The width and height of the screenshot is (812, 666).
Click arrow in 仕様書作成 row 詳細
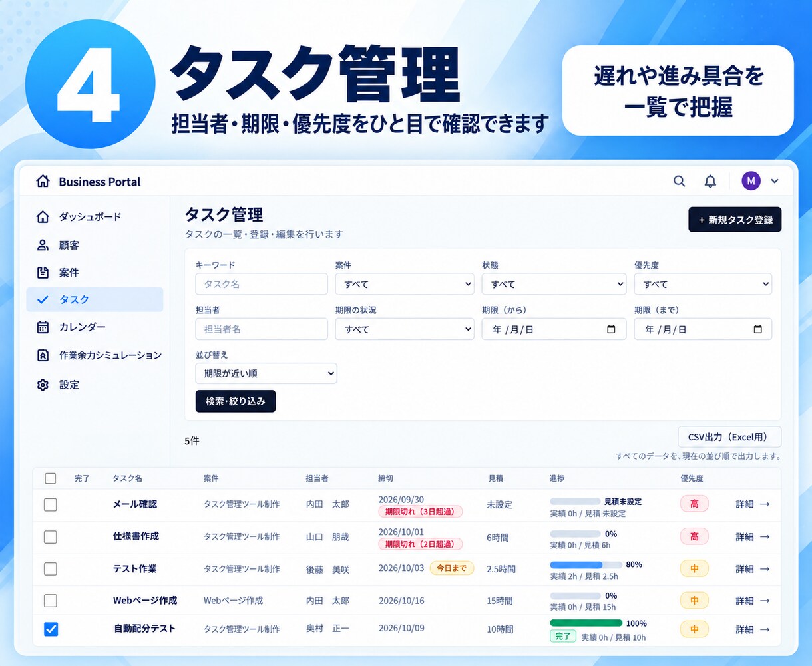[x=765, y=536]
